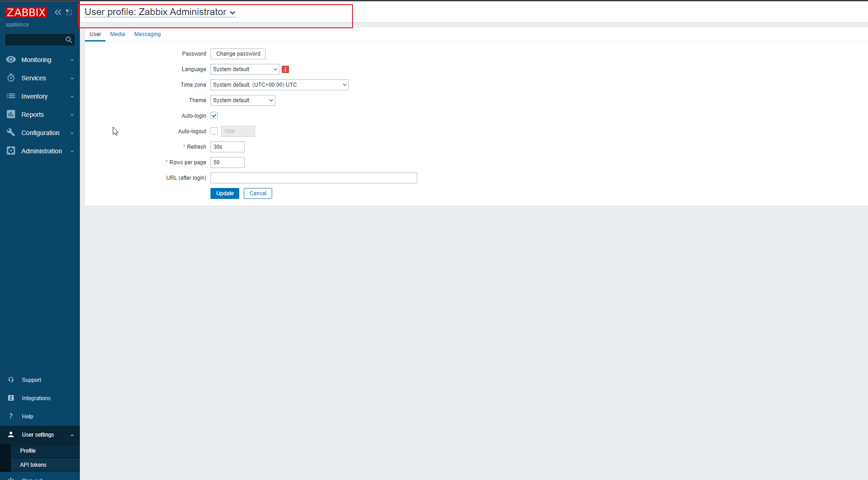The image size is (868, 480).
Task: Click the Reports bar-chart icon
Action: click(x=11, y=115)
